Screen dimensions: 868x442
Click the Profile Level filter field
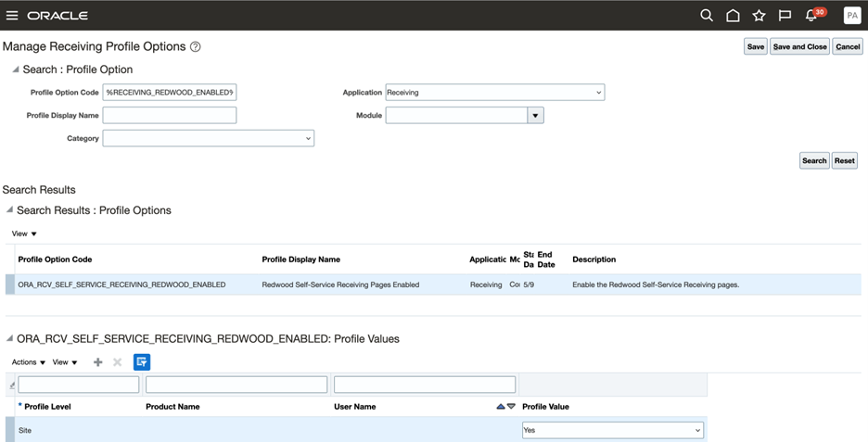click(79, 385)
